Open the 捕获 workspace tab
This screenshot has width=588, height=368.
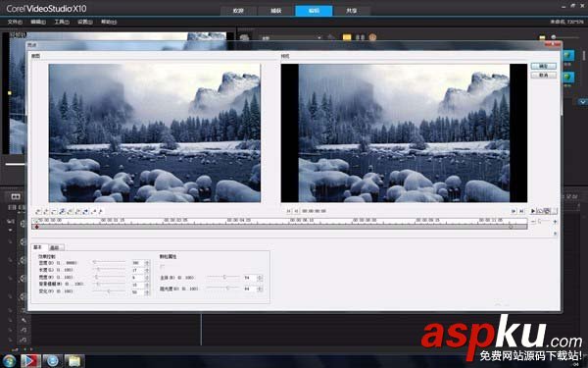pyautogui.click(x=276, y=11)
